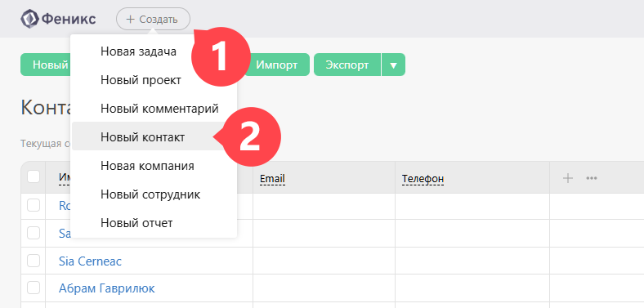The height and width of the screenshot is (308, 644).
Task: Tick the checkbox in the Sia Cerneac row
Action: tap(34, 261)
